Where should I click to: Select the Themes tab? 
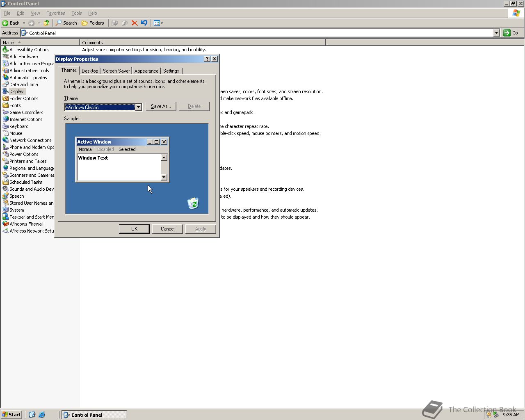tap(69, 70)
